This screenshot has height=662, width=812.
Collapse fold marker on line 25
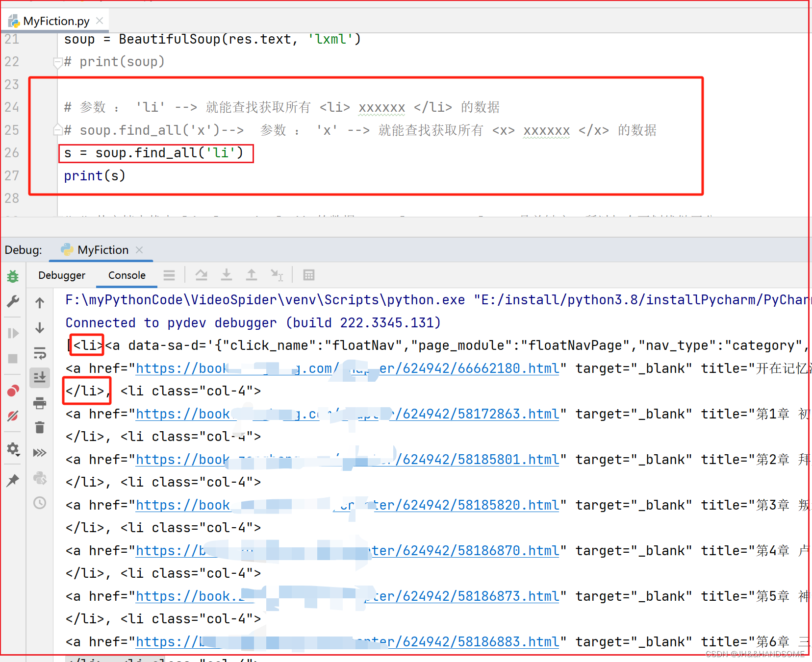(x=57, y=130)
